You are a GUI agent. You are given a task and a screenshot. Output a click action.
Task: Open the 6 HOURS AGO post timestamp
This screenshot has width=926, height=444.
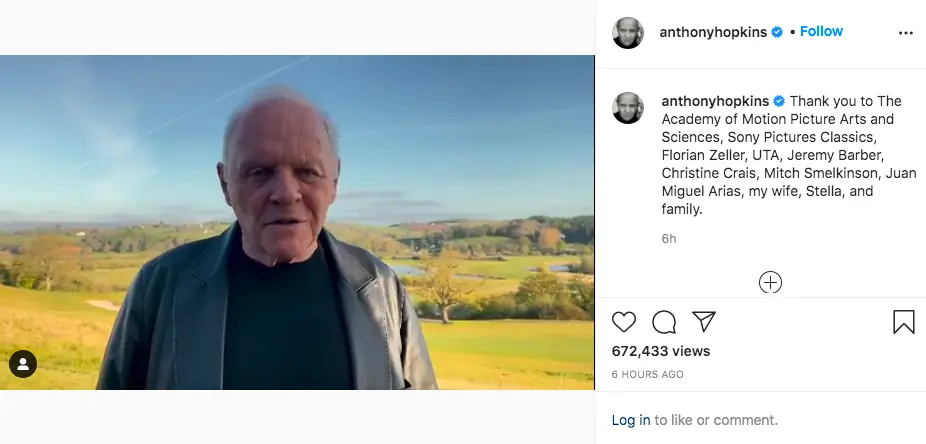648,374
